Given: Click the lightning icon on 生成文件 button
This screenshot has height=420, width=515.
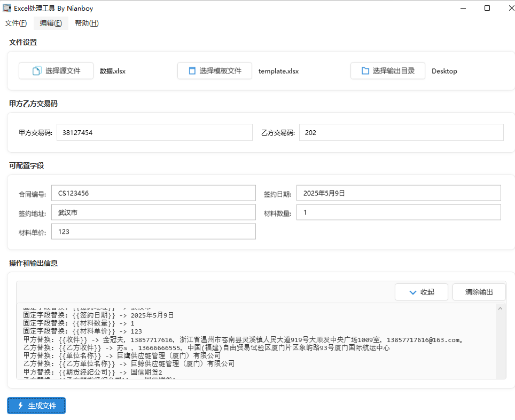Looking at the screenshot, I should (x=20, y=406).
